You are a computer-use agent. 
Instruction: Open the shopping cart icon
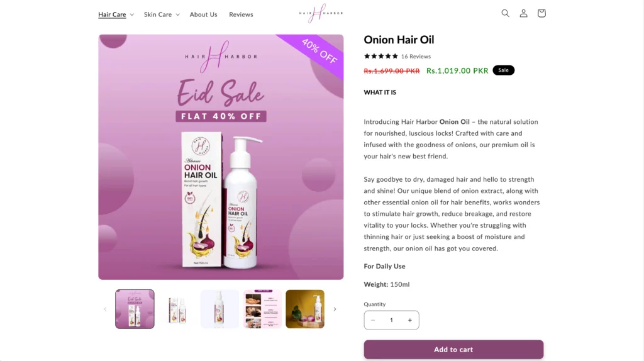(x=541, y=13)
